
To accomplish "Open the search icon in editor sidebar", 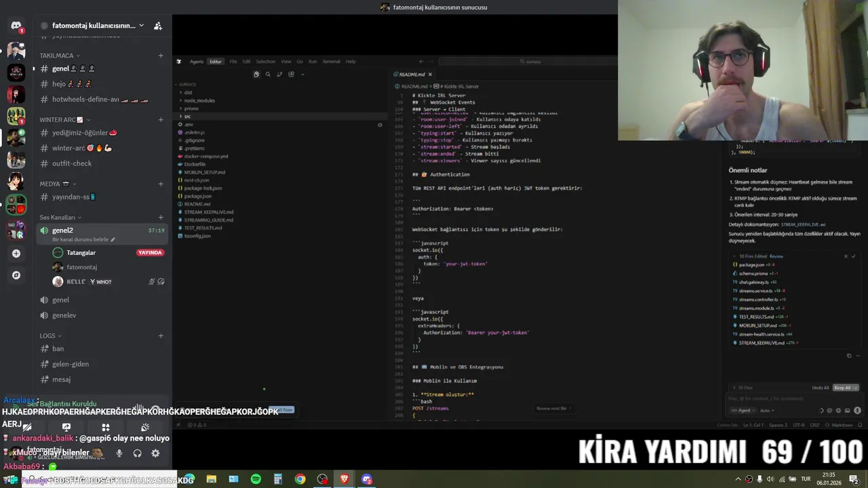I will pos(268,75).
